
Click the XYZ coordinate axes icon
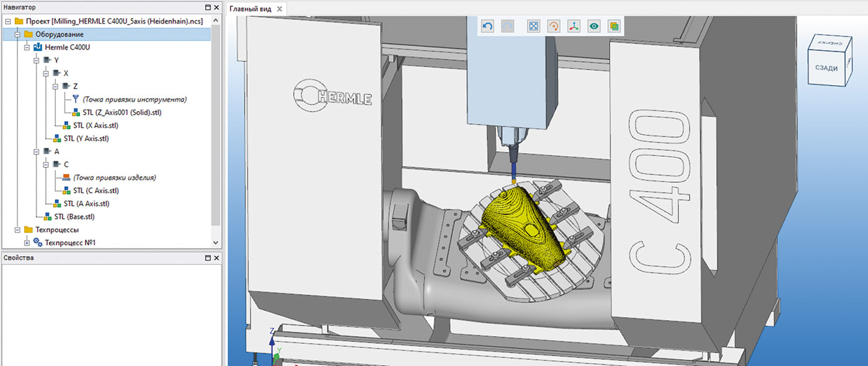coord(574,27)
